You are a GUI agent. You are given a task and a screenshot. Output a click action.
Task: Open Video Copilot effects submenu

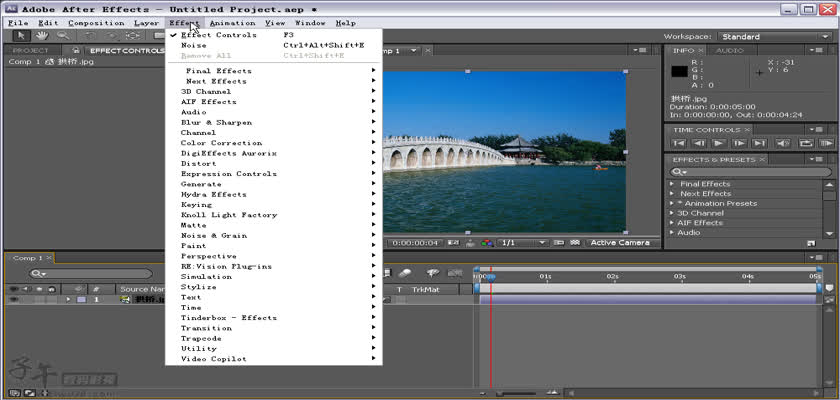[273, 359]
